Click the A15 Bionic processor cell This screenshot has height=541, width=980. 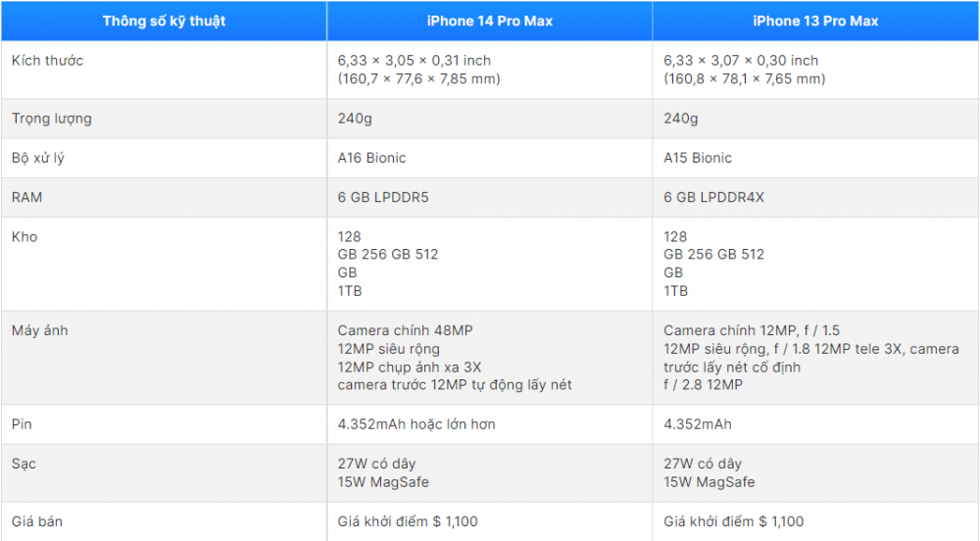click(698, 158)
